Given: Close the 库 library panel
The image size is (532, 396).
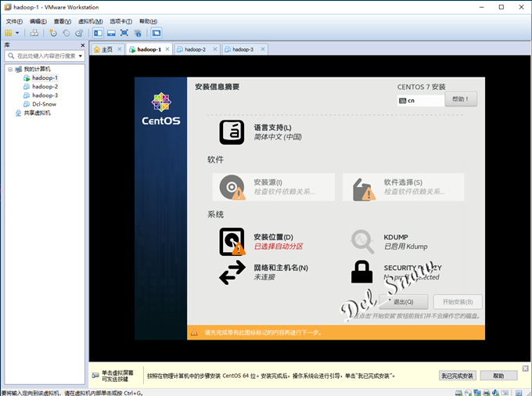Looking at the screenshot, I should 82,45.
